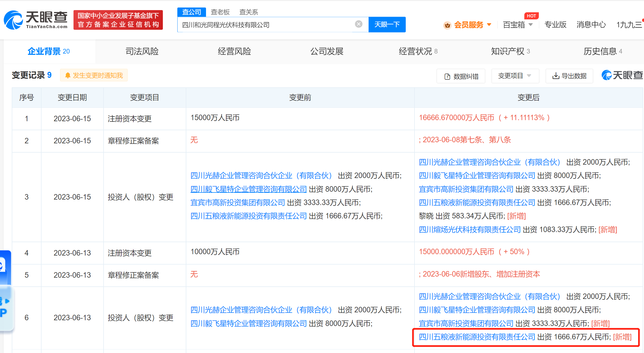Open 四川毅飞星特 link in row 6 变更前
The image size is (644, 353).
(249, 324)
